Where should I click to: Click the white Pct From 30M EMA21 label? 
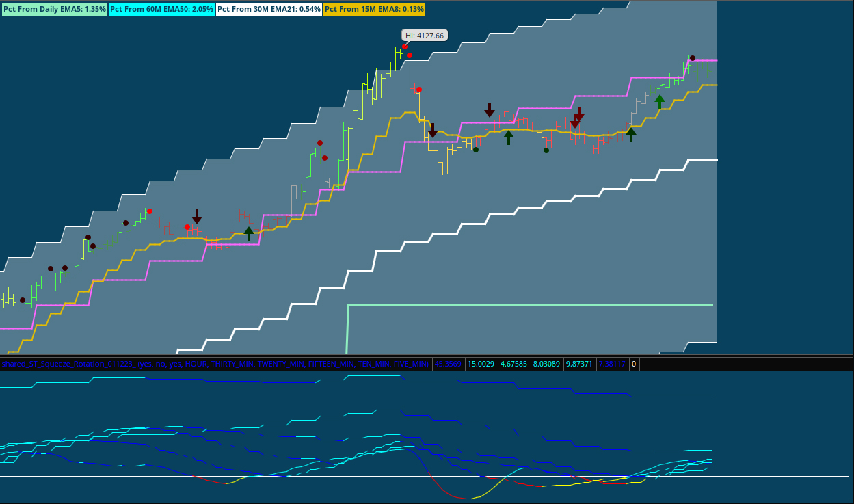269,9
